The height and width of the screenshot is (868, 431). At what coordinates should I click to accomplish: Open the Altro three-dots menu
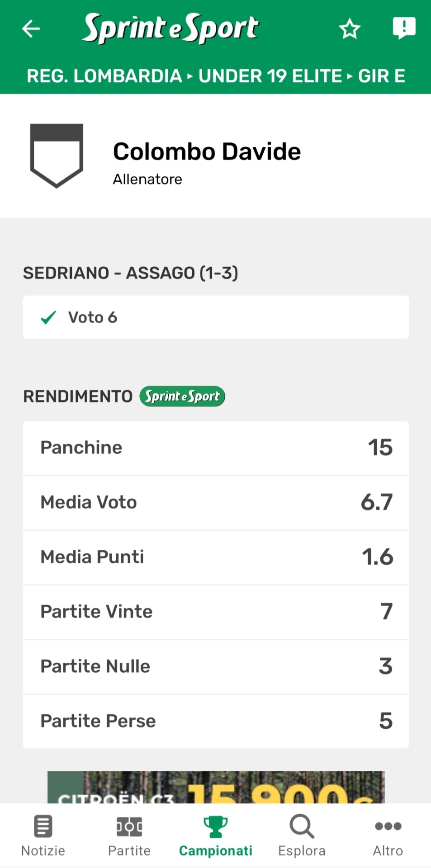point(388,826)
